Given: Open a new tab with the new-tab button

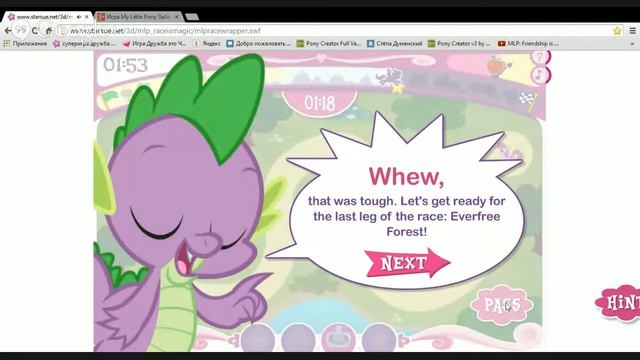Looking at the screenshot, I should click(x=192, y=17).
